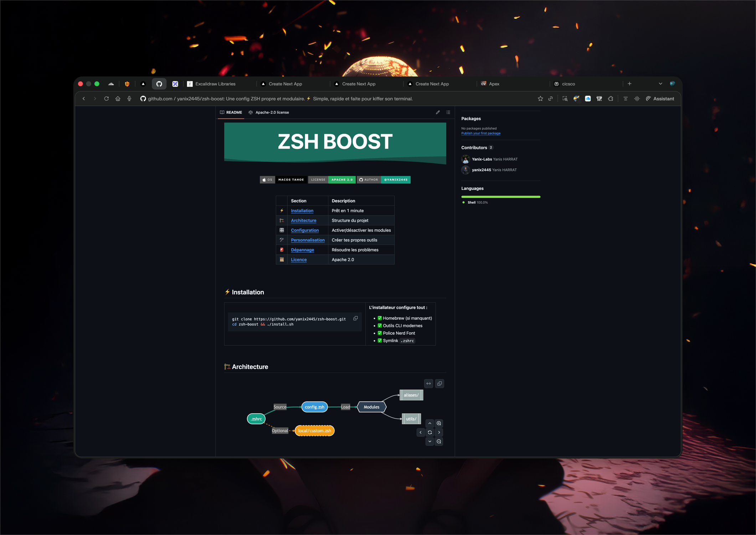Toggle the microphone icon in the toolbar

[129, 99]
